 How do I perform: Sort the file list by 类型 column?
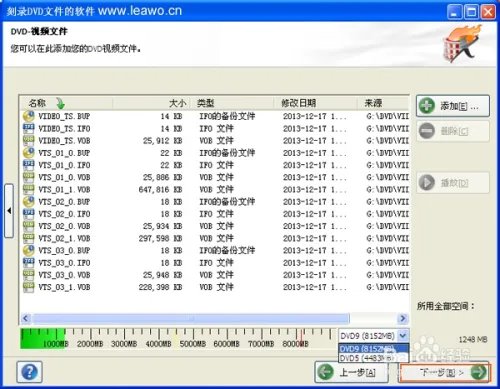tap(232, 103)
